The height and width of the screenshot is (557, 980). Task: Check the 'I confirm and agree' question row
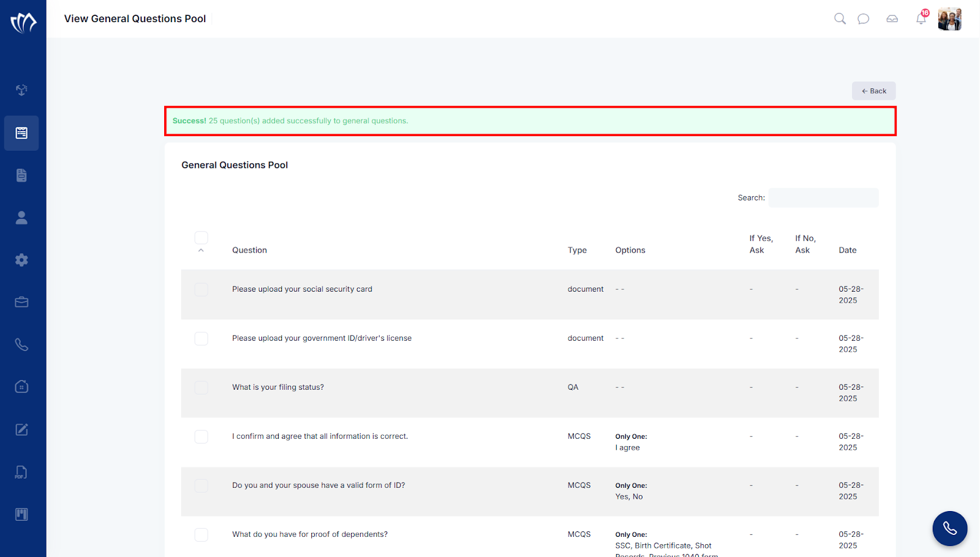click(201, 436)
